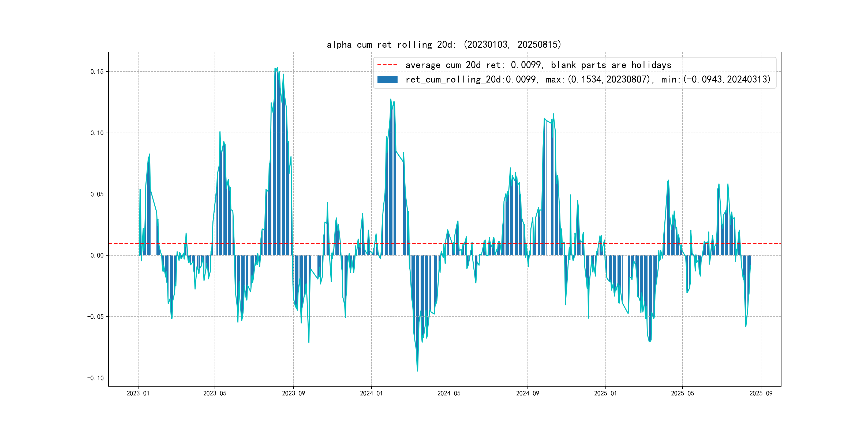Viewport: 868px width, 434px height.
Task: Click the 2025-01 x-axis tick label
Action: 605,393
